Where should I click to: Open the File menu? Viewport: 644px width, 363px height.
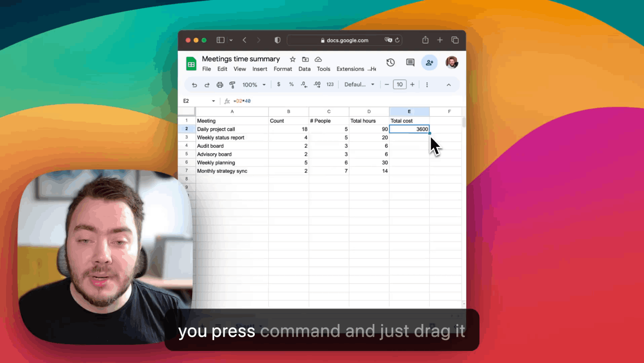(206, 69)
